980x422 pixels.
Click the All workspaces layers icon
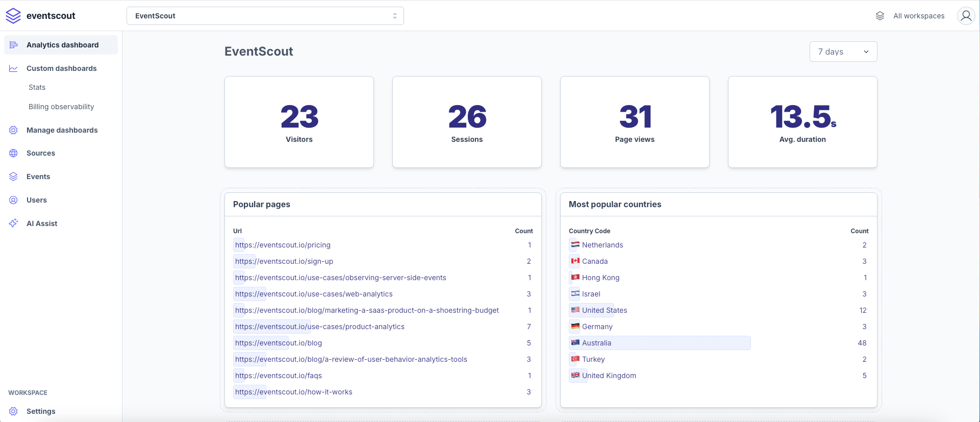click(880, 16)
